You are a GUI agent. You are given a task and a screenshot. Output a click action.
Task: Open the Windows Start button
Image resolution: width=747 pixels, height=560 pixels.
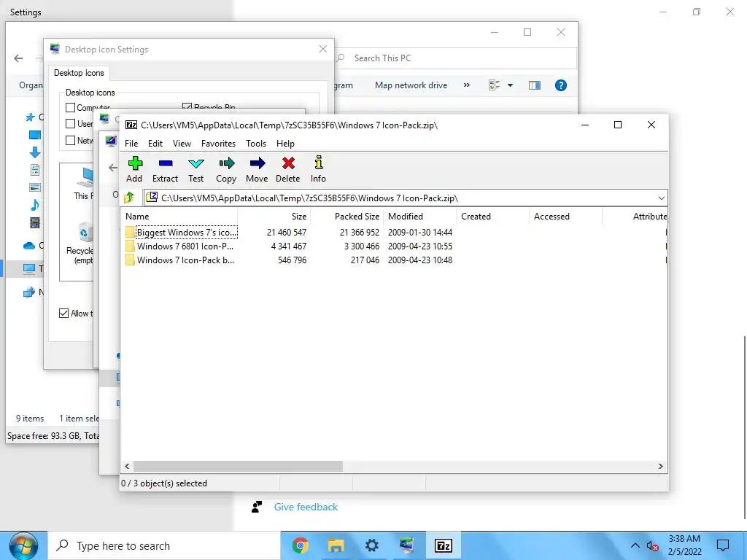23,545
